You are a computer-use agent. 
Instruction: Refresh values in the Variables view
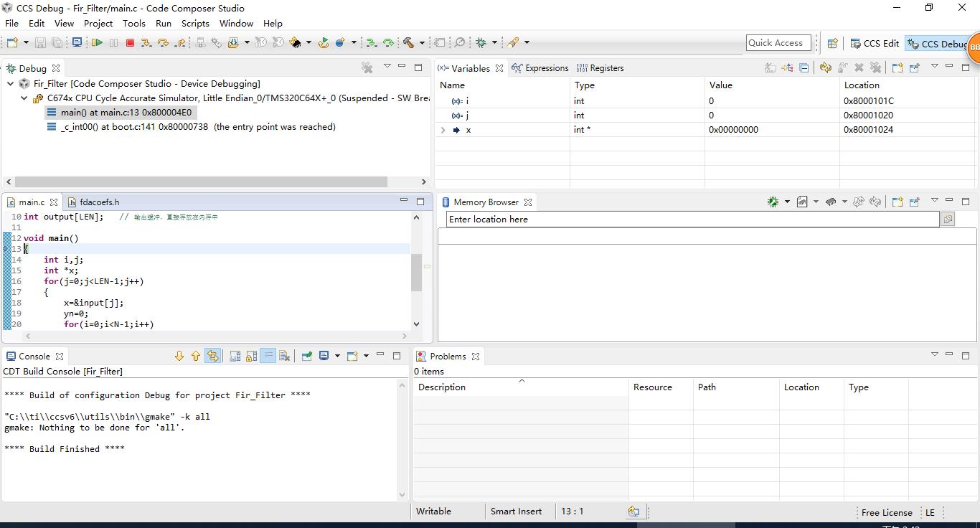(x=825, y=67)
